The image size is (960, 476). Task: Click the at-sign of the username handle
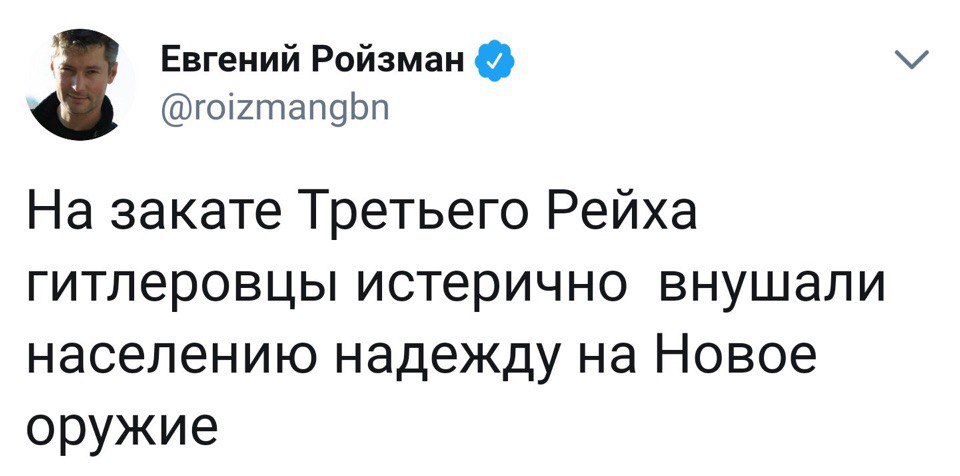coord(174,112)
